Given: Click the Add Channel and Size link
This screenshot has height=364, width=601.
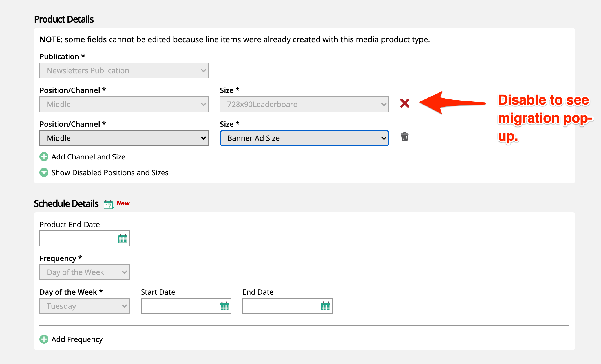Looking at the screenshot, I should (88, 157).
